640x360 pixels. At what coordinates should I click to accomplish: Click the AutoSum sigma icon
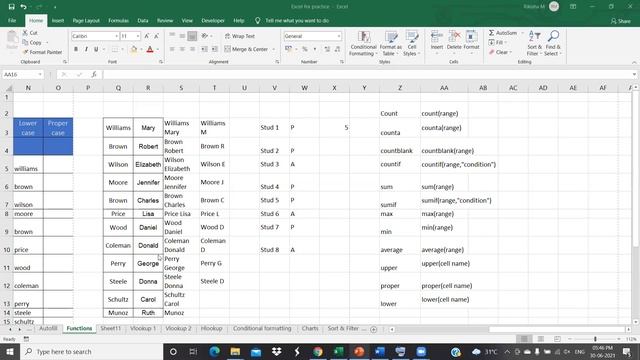tap(491, 33)
